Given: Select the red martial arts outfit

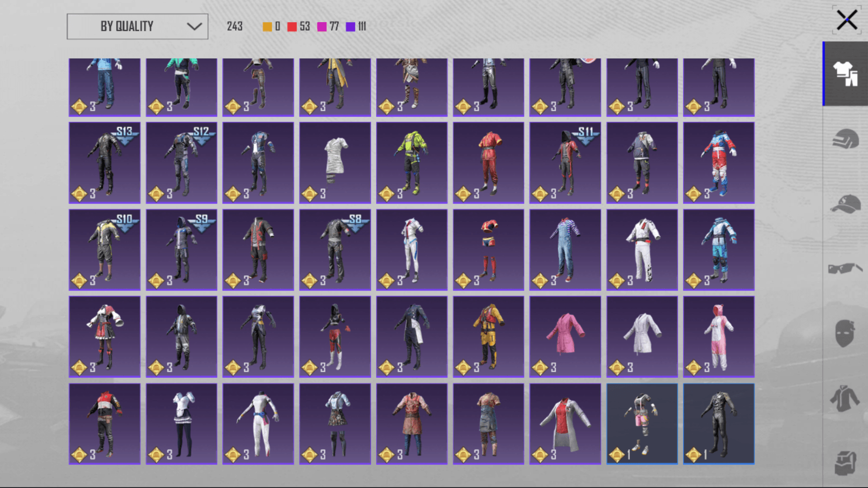Looking at the screenshot, I should point(488,163).
